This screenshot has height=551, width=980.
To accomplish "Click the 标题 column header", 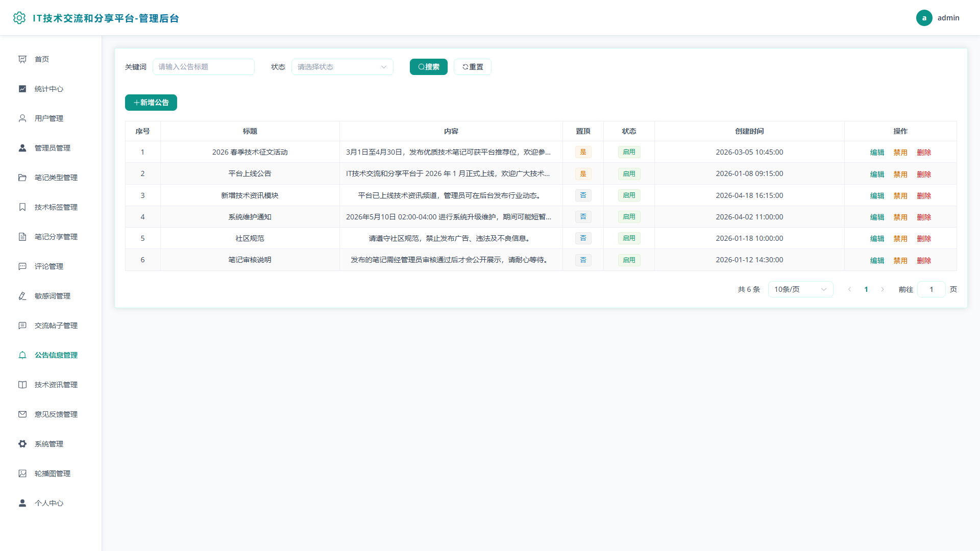I will tap(250, 131).
